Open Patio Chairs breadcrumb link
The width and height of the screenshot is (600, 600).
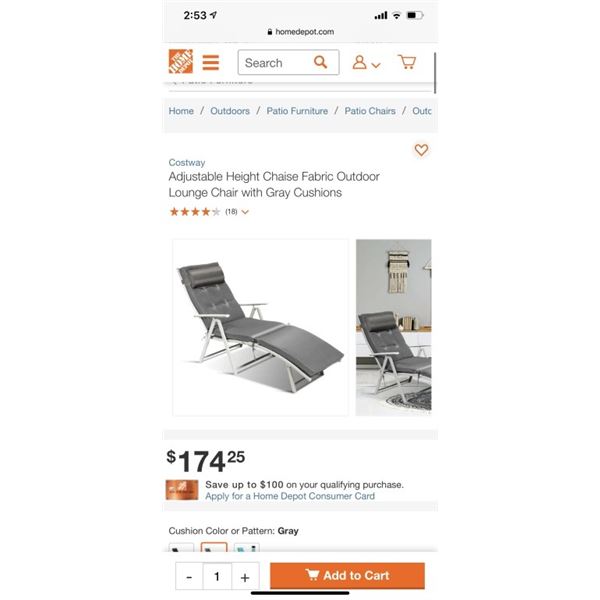click(x=370, y=111)
